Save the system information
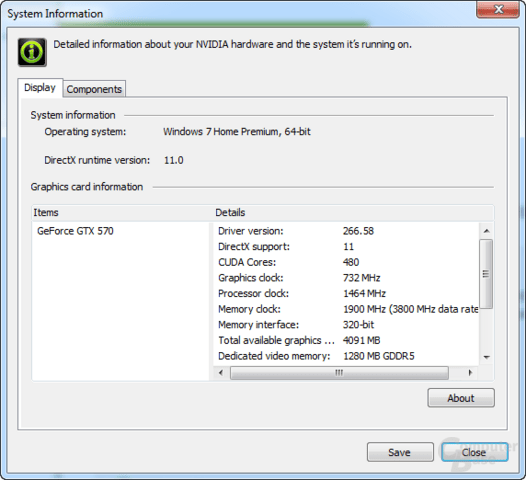This screenshot has width=526, height=480. click(400, 452)
